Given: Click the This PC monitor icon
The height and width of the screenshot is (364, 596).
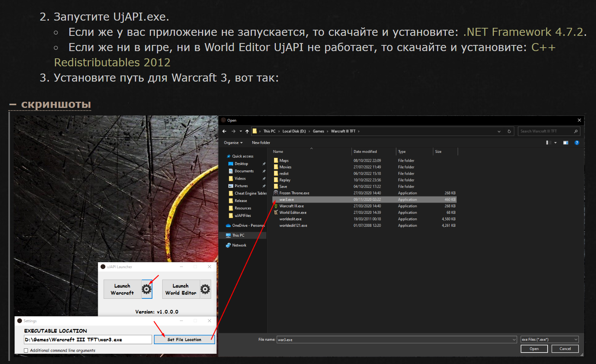Looking at the screenshot, I should [228, 236].
